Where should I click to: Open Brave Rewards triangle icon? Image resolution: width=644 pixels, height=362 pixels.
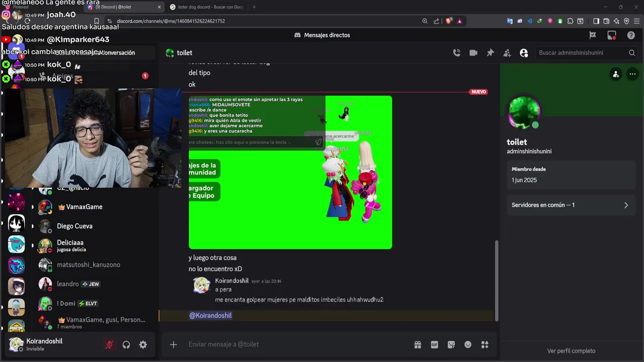pyautogui.click(x=459, y=21)
